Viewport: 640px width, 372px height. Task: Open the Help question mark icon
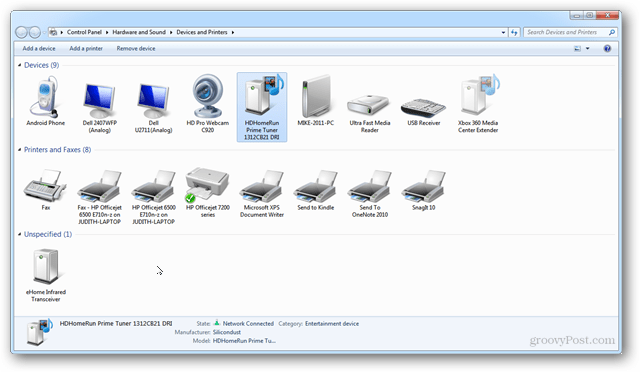(x=607, y=49)
